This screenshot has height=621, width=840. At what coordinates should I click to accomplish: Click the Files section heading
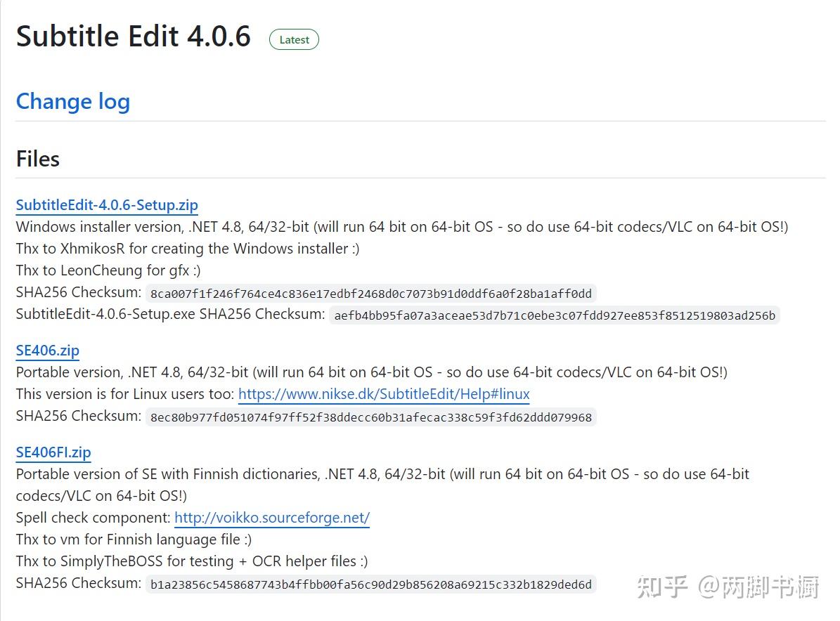38,159
